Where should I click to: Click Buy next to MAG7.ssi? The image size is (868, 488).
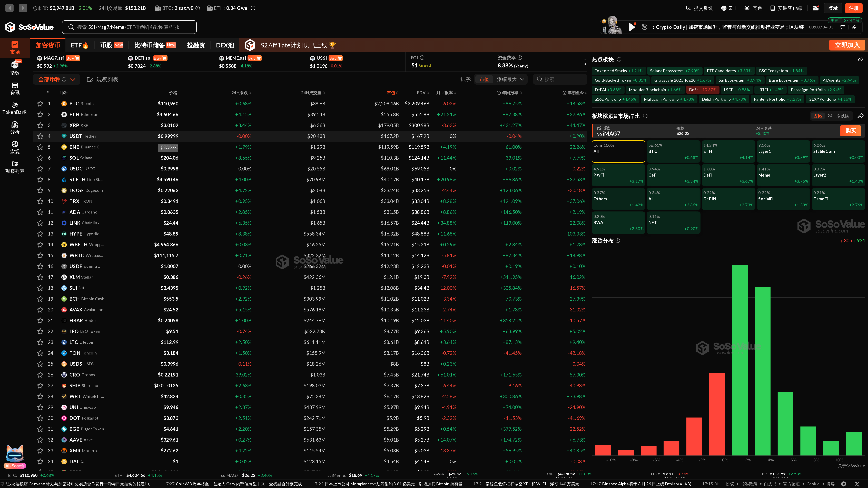(73, 58)
